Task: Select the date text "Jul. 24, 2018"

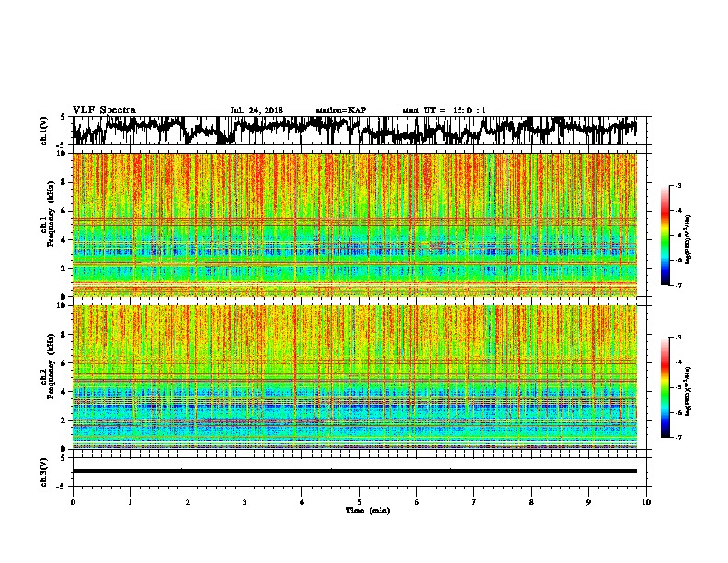Action: 256,110
